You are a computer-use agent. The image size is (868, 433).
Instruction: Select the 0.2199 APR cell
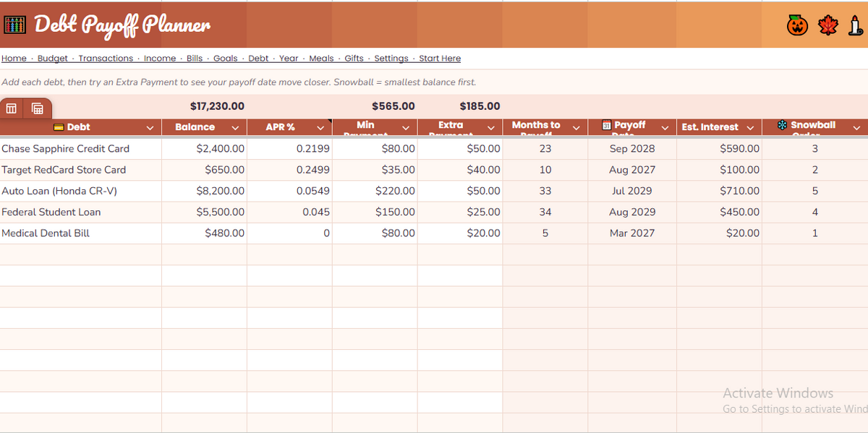pyautogui.click(x=289, y=148)
